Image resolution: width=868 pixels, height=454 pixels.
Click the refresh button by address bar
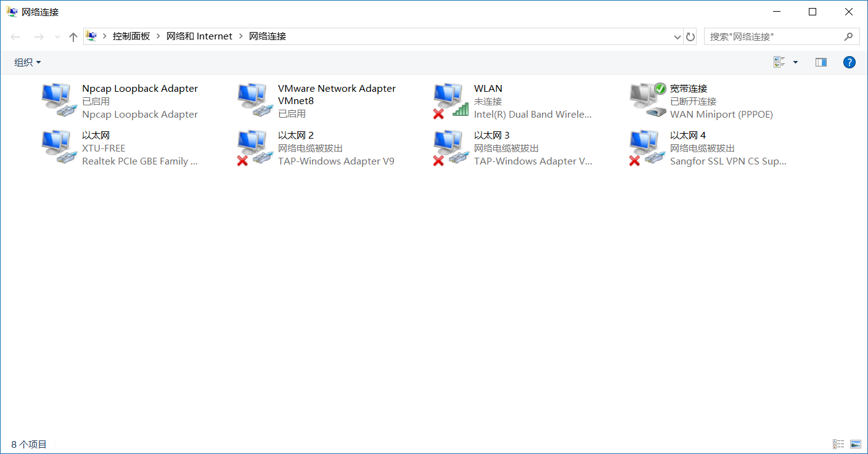coord(690,37)
